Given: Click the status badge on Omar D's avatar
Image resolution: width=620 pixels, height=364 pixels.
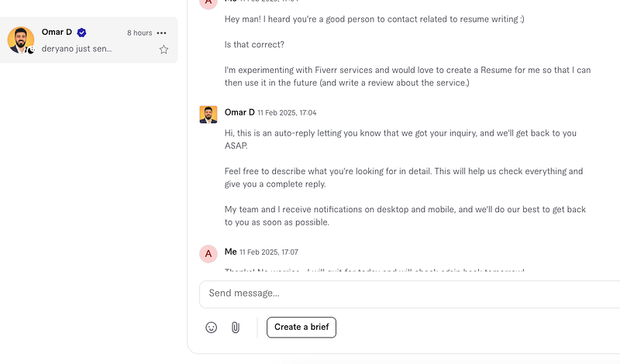Looking at the screenshot, I should click(30, 50).
